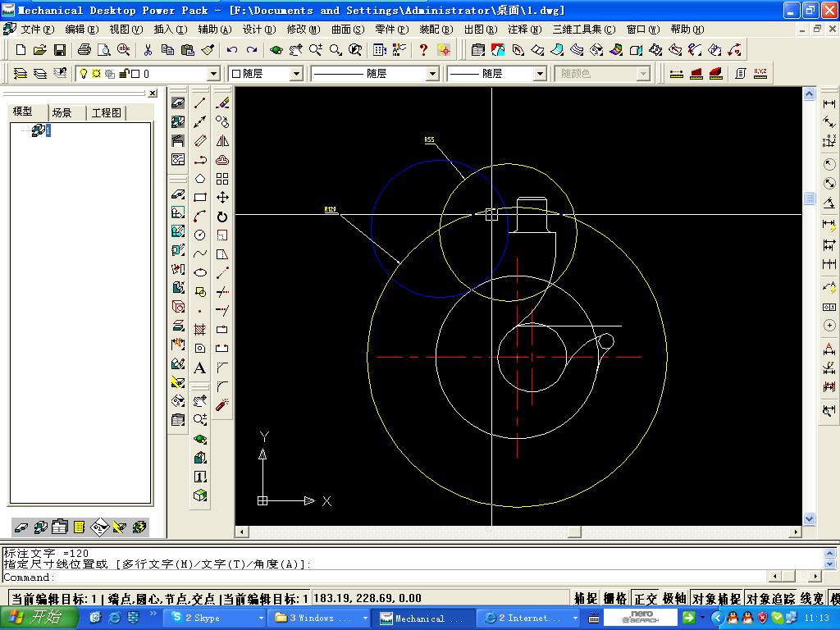Image resolution: width=840 pixels, height=630 pixels.
Task: Click the 开始 Start button
Action: [x=38, y=618]
